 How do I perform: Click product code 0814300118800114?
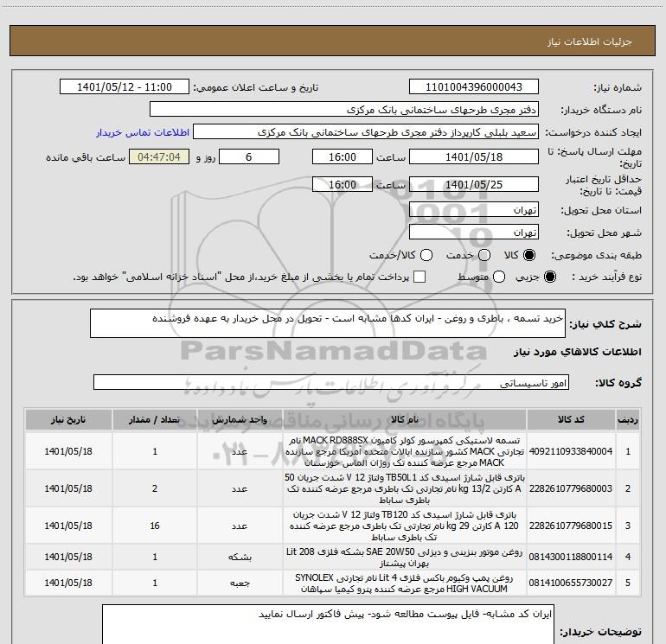(x=571, y=557)
